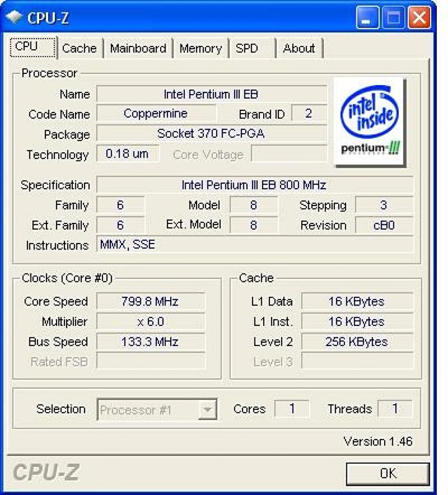Viewport: 448px width, 495px height.
Task: Click the Code Name Coppermine field
Action: [156, 114]
